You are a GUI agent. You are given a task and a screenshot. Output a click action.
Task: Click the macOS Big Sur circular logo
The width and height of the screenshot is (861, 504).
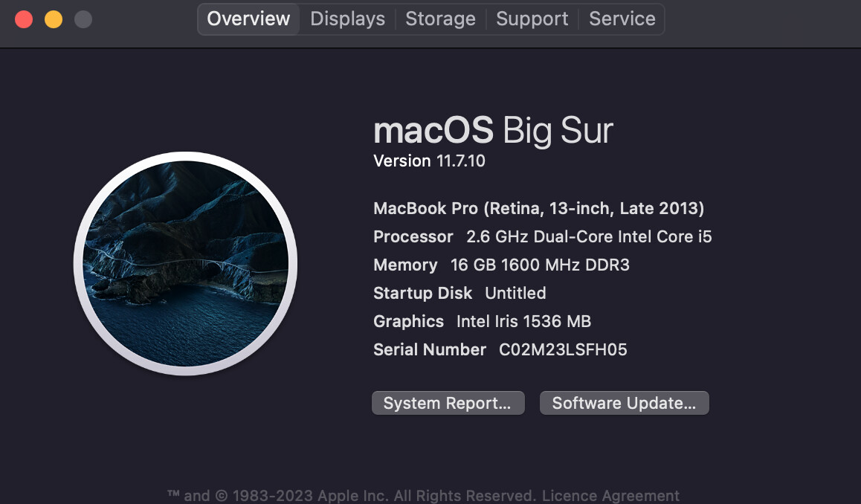[186, 264]
